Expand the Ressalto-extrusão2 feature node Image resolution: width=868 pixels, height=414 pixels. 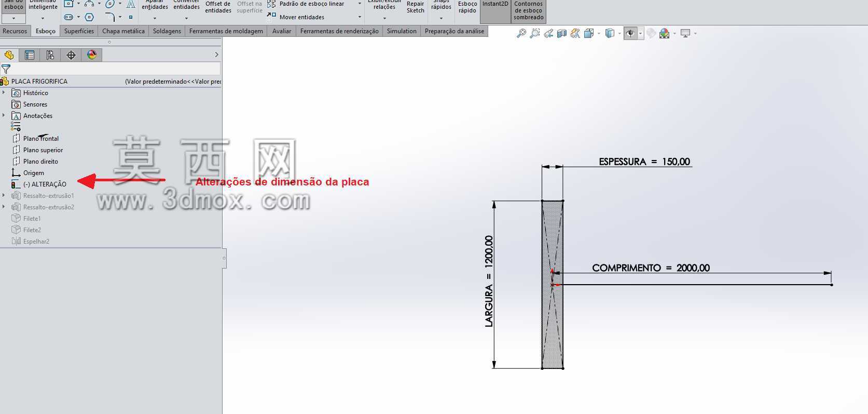click(x=4, y=207)
